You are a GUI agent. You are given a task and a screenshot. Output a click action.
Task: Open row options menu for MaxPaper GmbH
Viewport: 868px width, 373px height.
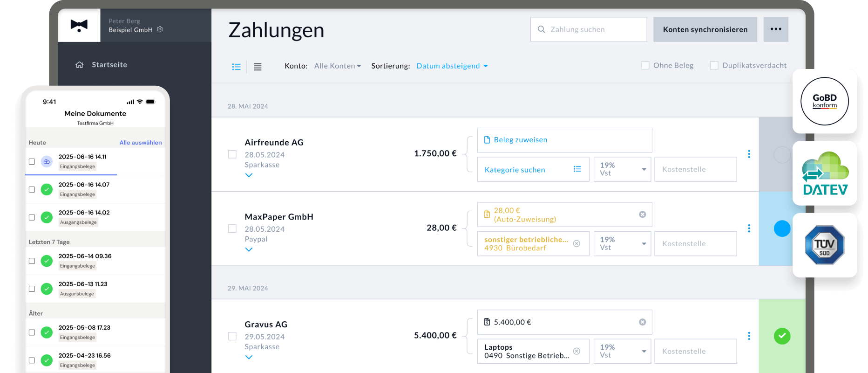click(x=749, y=228)
